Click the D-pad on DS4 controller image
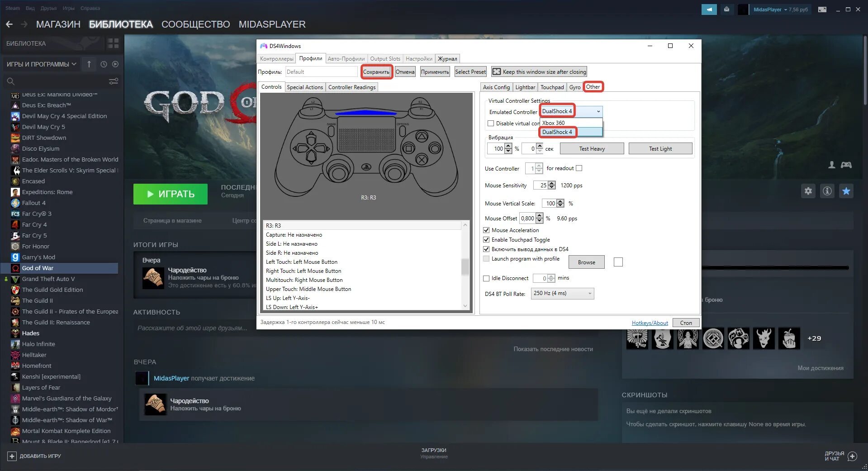868x471 pixels. pos(312,148)
